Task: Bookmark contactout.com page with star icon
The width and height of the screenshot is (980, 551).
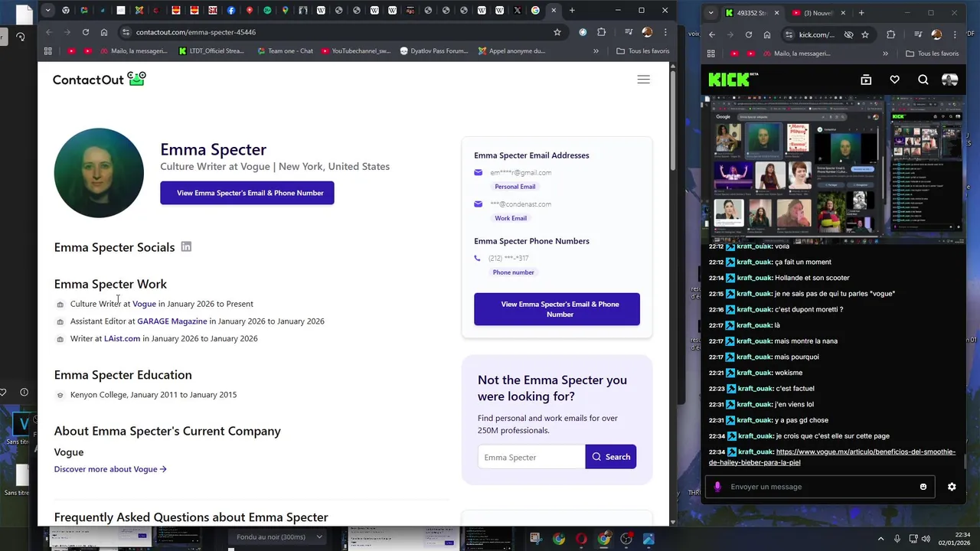Action: [557, 32]
